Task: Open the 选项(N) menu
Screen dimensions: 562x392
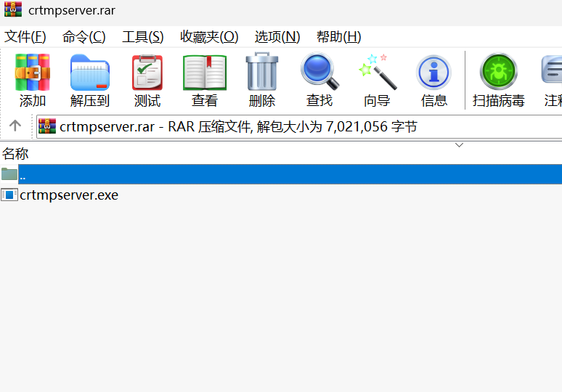Action: [277, 36]
